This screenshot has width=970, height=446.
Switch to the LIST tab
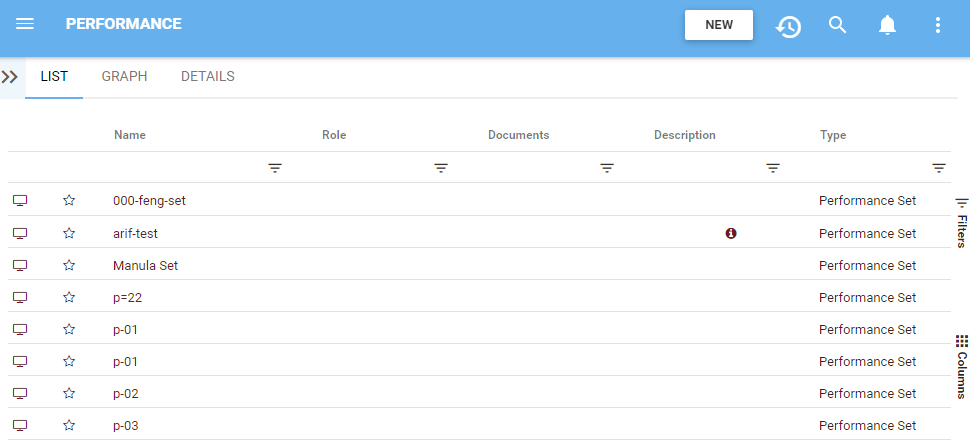click(x=54, y=77)
